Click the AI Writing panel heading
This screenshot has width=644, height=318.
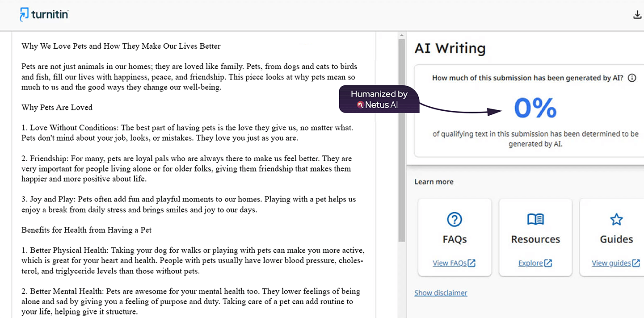coord(450,48)
